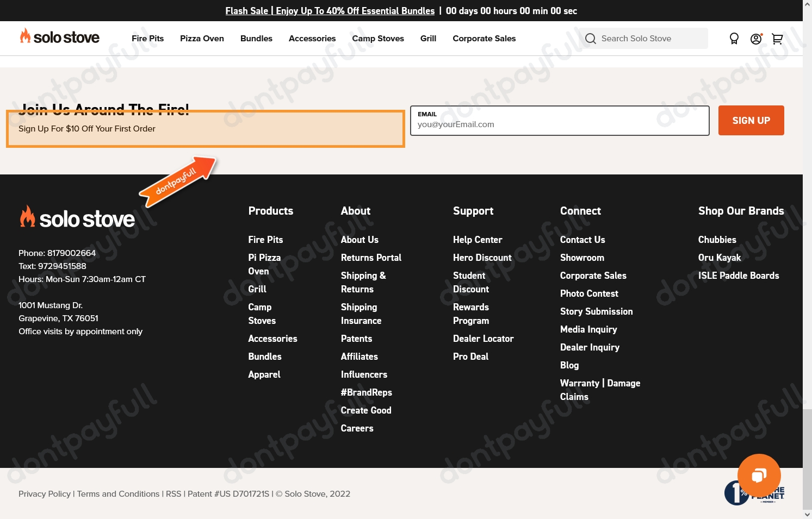This screenshot has height=519, width=812.
Task: Open Camp Stoves footer link
Action: pyautogui.click(x=262, y=314)
